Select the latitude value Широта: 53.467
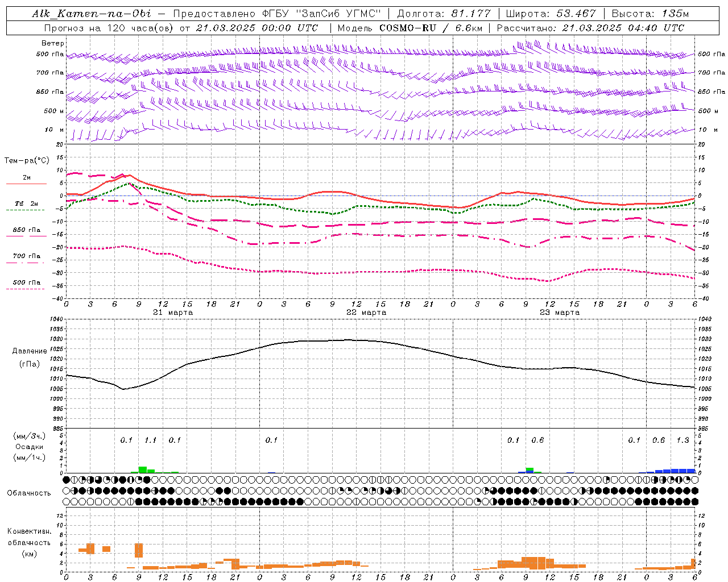The image size is (728, 582). [551, 14]
